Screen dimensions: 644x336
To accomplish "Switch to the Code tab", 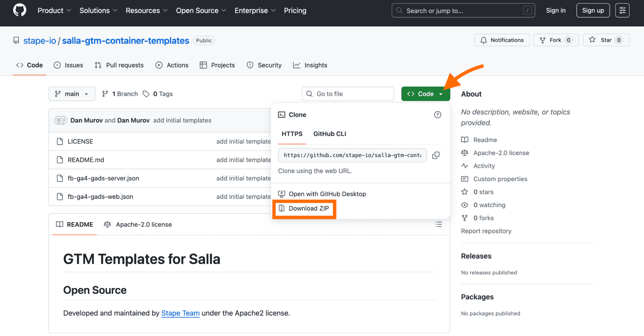I will [x=29, y=65].
